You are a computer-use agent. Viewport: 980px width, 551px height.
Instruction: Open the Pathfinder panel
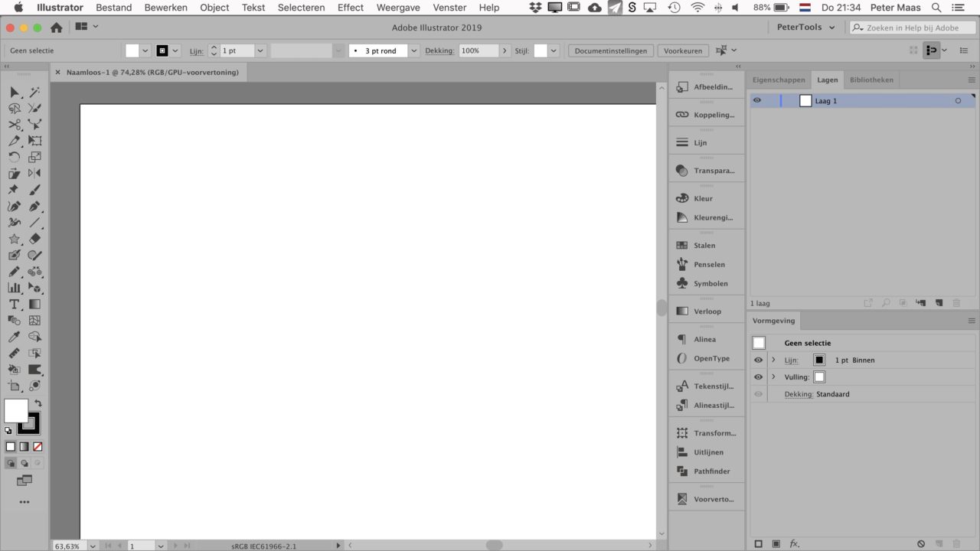click(706, 471)
